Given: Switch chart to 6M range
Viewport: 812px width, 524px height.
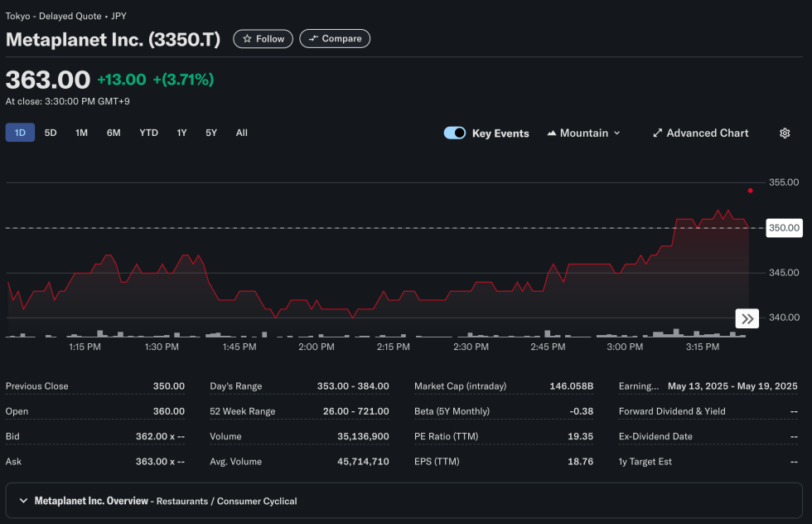Looking at the screenshot, I should click(114, 133).
